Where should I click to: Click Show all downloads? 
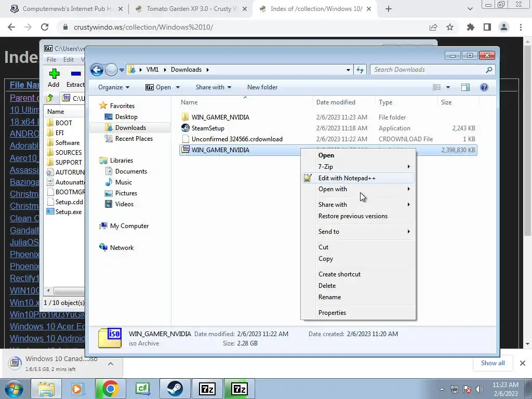(493, 363)
